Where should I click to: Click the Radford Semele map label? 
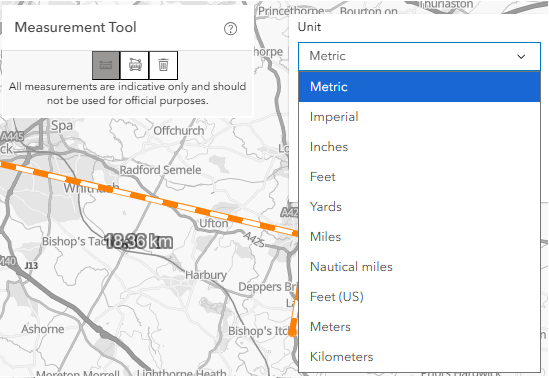[160, 170]
